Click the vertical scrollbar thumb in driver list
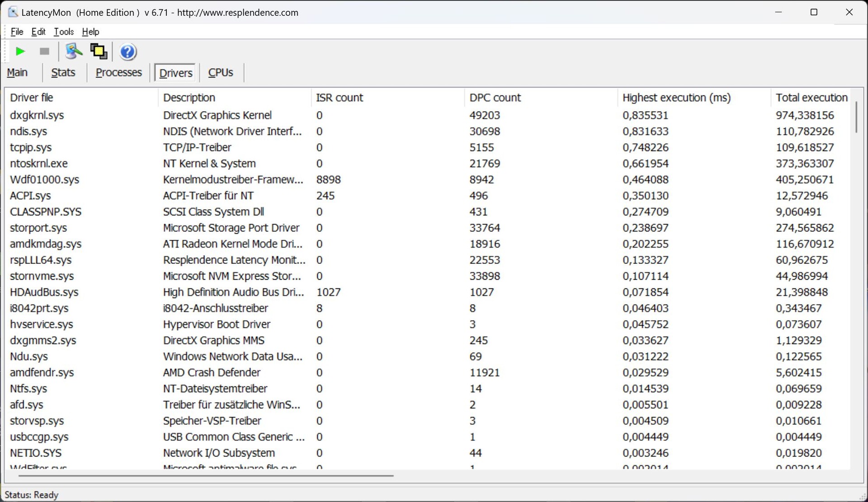Image resolution: width=868 pixels, height=502 pixels. click(x=856, y=117)
